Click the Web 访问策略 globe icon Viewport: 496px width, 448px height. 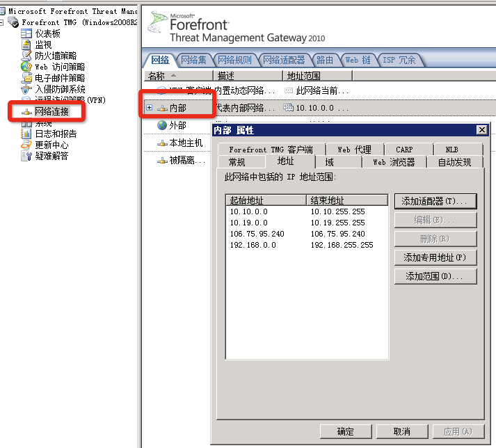click(x=26, y=67)
